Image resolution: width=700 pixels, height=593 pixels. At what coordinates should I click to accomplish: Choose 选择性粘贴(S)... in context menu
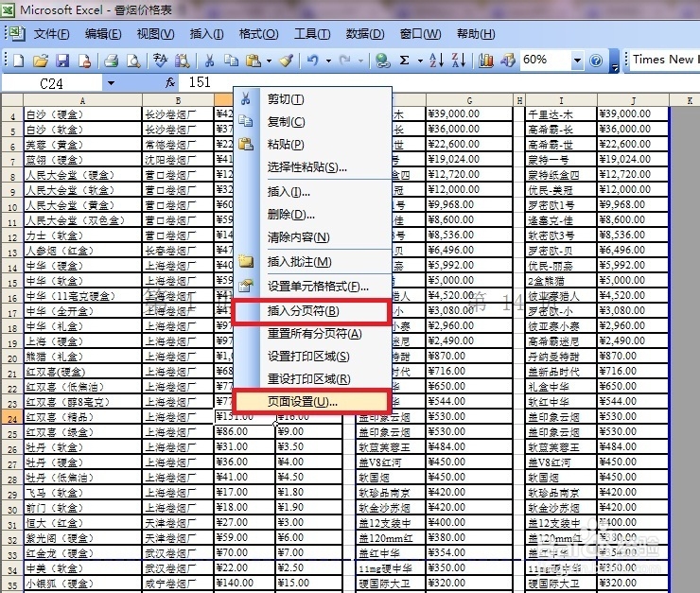(x=312, y=167)
